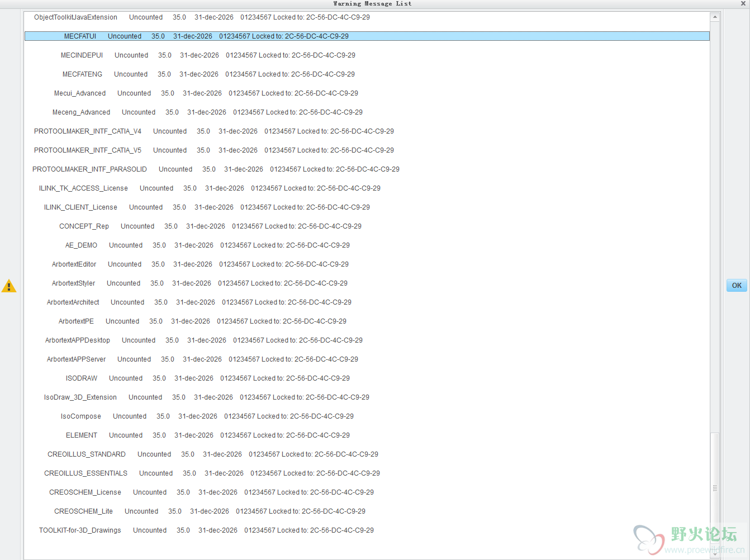Select the ISODRAW license row
Viewport: 750px width, 560px height.
(367, 378)
